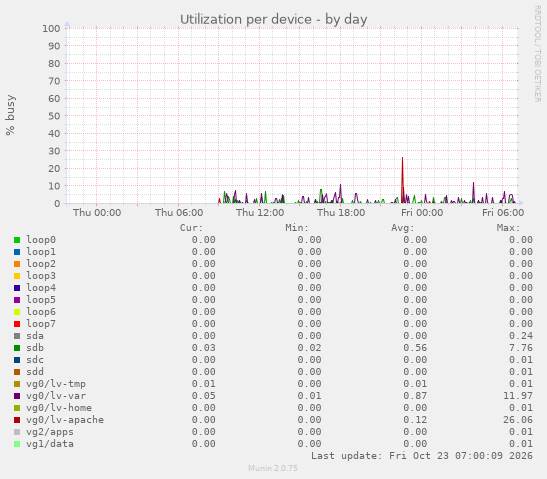Click the Min: column header
Viewport: 547px width, 479px height.
(x=297, y=228)
